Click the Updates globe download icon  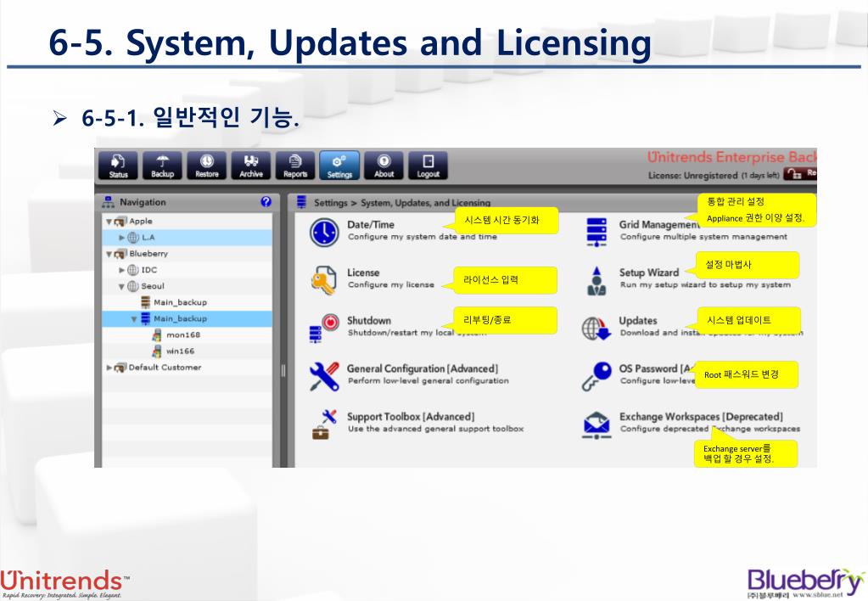pos(596,329)
